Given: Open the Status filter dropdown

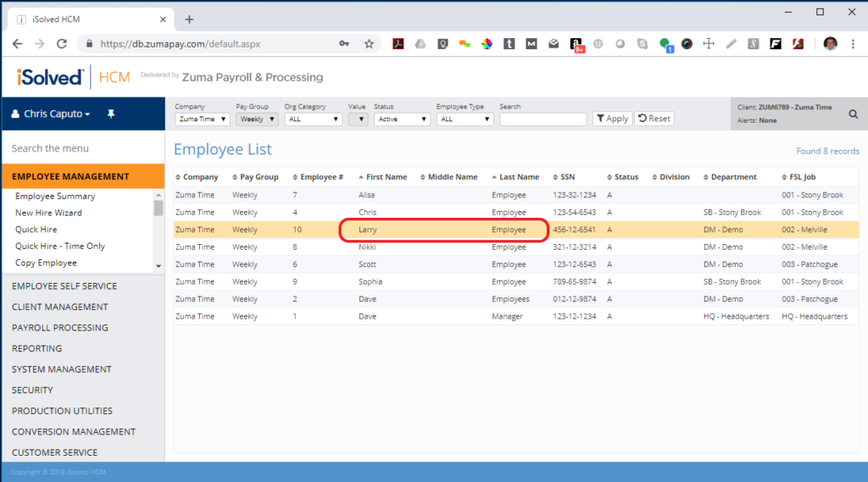Looking at the screenshot, I should [x=402, y=119].
